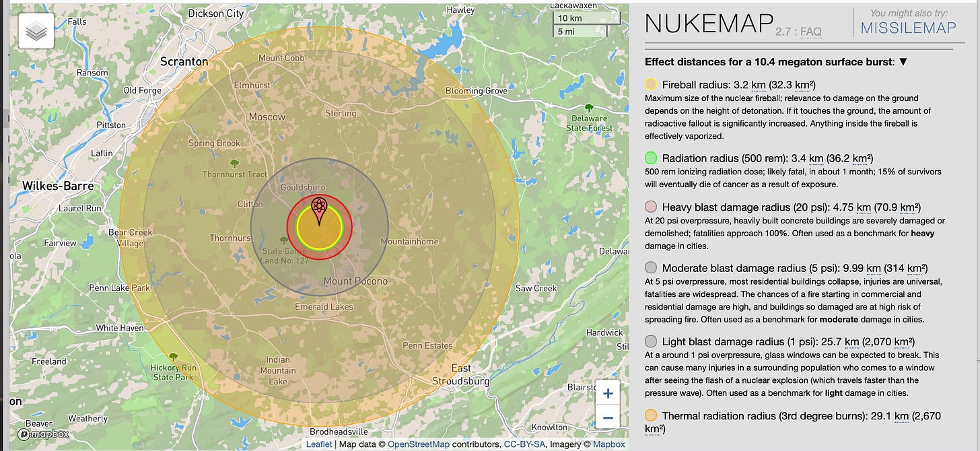
Task: Click the Thornhurst Tract tree icon
Action: (x=234, y=164)
